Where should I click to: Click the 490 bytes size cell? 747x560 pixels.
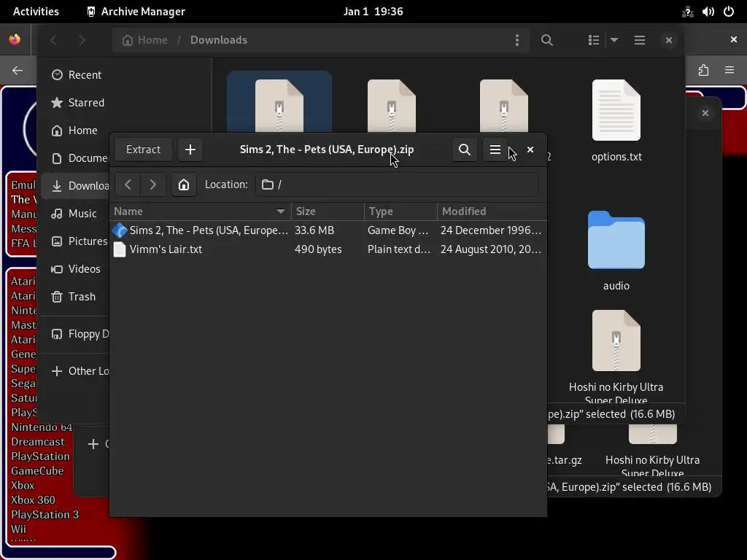318,249
